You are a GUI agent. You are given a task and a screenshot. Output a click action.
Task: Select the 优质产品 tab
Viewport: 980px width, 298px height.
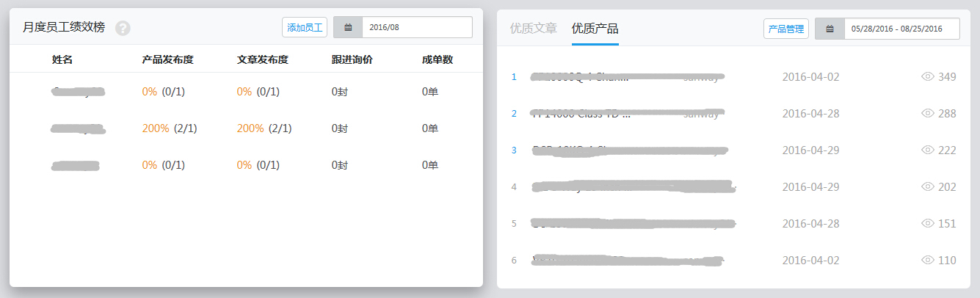[595, 29]
